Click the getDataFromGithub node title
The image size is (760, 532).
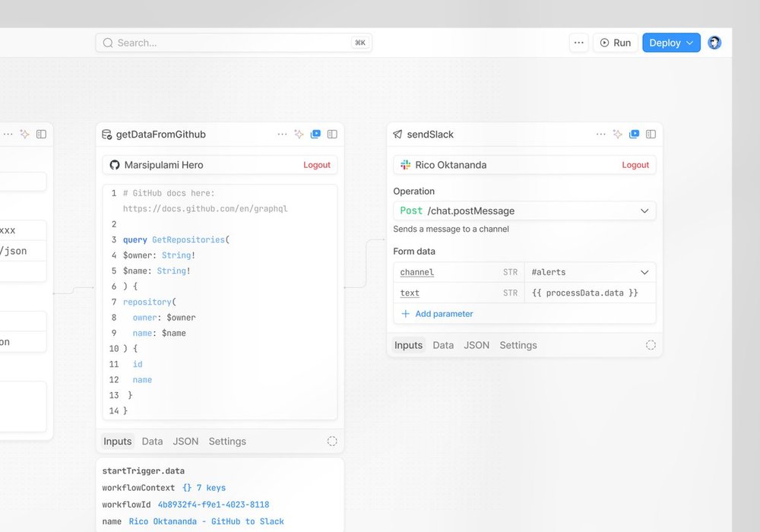click(161, 135)
